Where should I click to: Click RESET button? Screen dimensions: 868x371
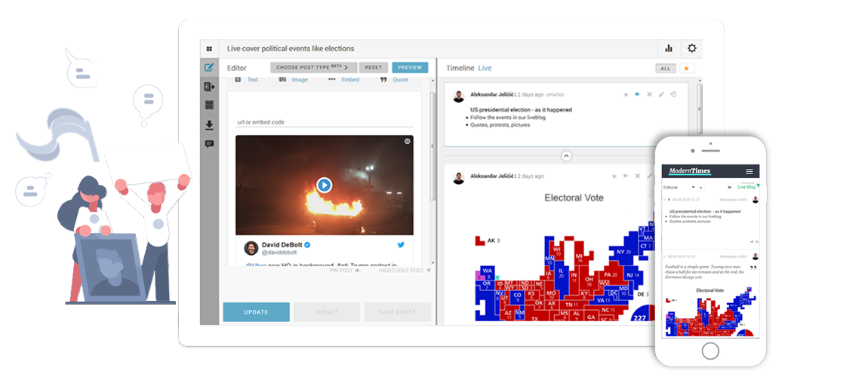(x=374, y=67)
